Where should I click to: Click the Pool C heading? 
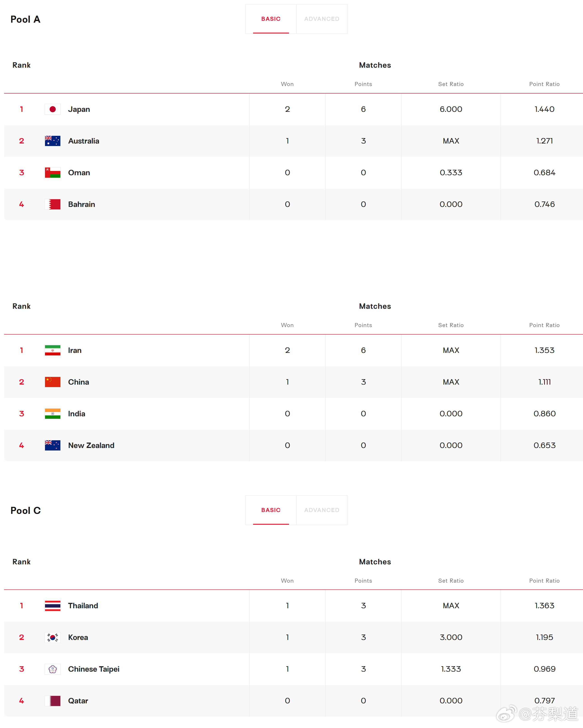coord(26,510)
